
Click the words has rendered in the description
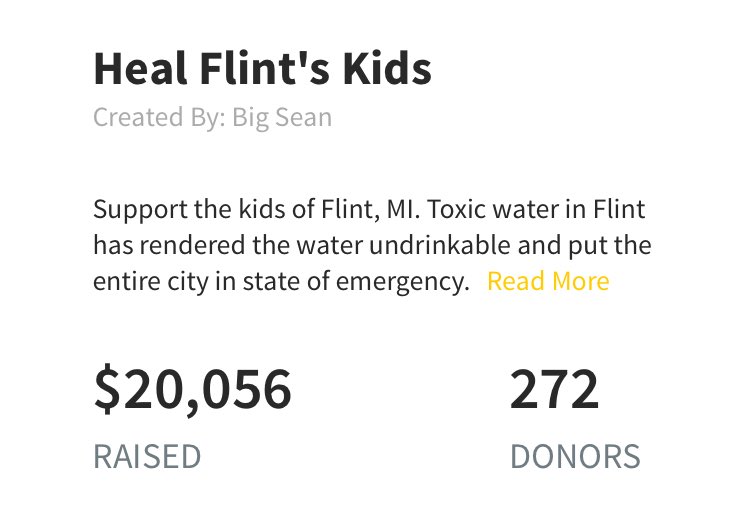169,245
